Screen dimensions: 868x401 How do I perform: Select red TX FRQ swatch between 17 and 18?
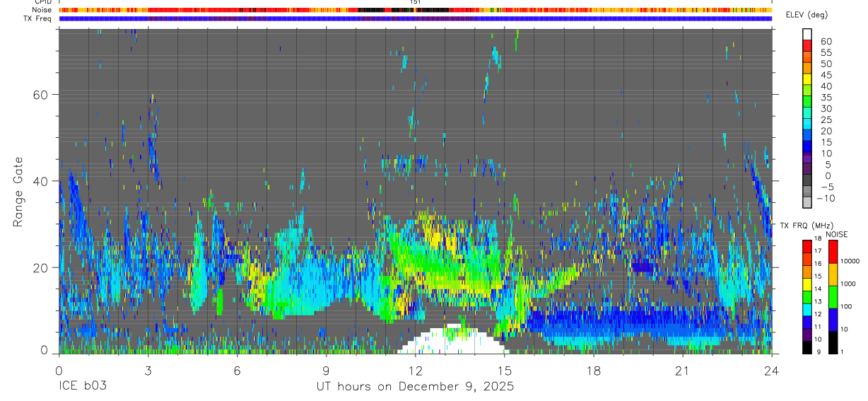(807, 245)
